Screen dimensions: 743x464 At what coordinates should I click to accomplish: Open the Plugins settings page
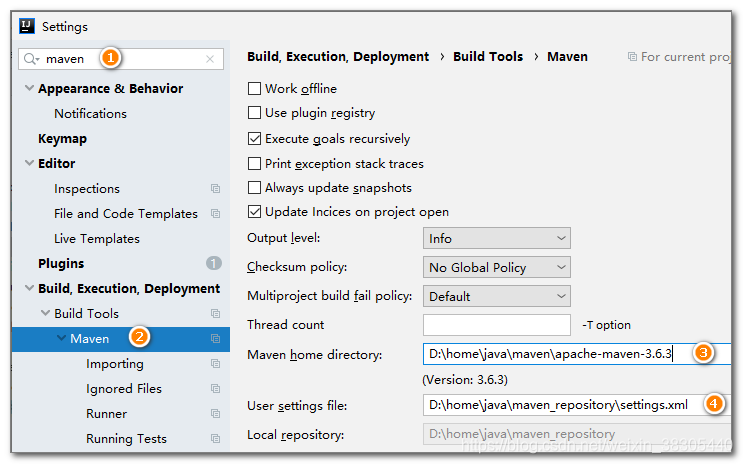pos(61,264)
